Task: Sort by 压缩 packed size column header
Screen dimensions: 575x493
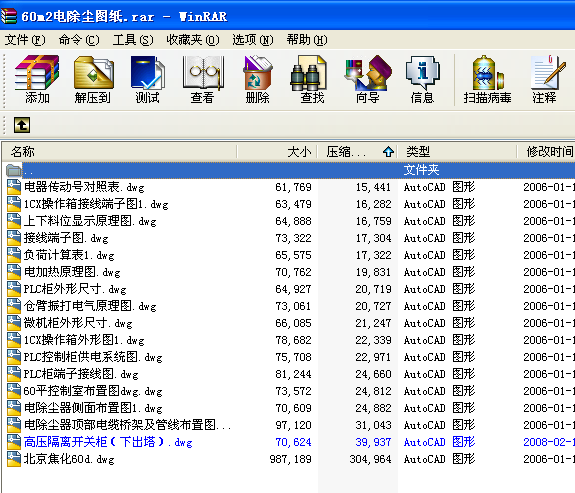Action: click(x=357, y=151)
